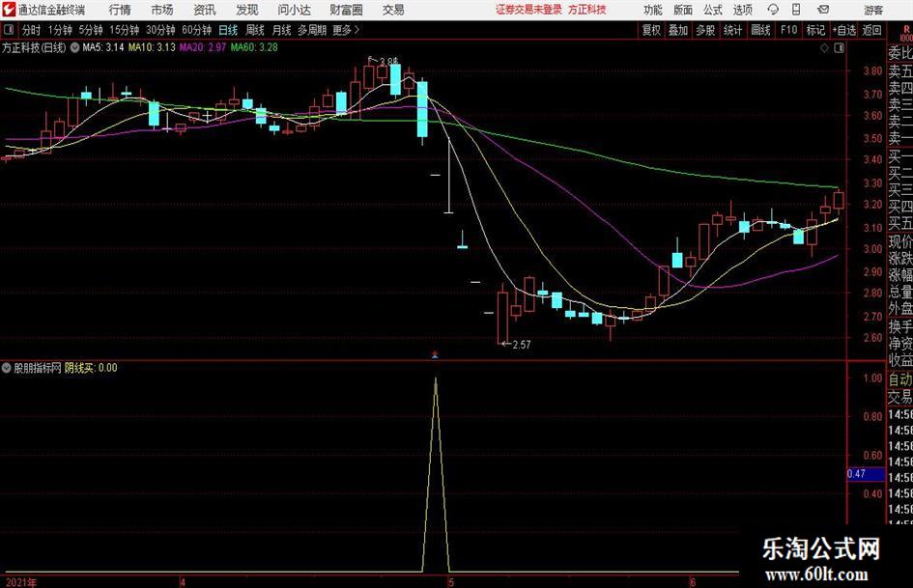
Task: Click the 统计 statistics toolbar button
Action: (x=732, y=30)
